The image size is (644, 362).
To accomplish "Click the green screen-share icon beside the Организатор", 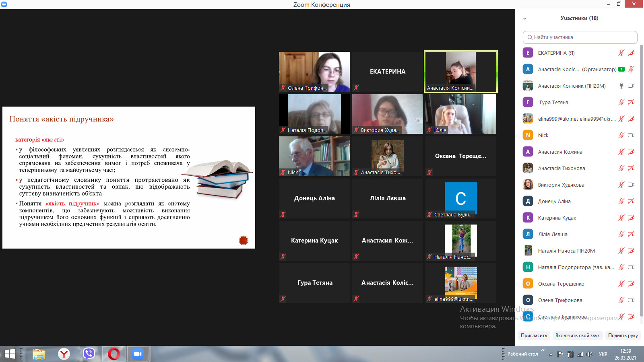I will (x=621, y=69).
